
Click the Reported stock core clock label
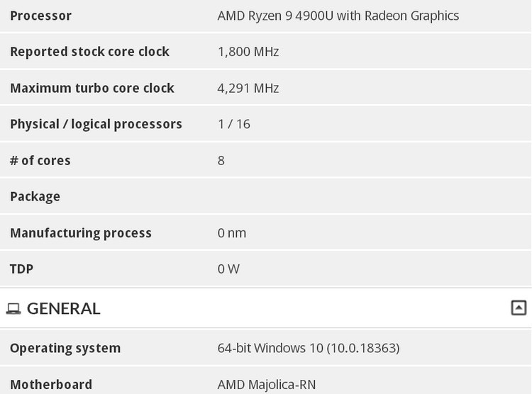pos(89,52)
